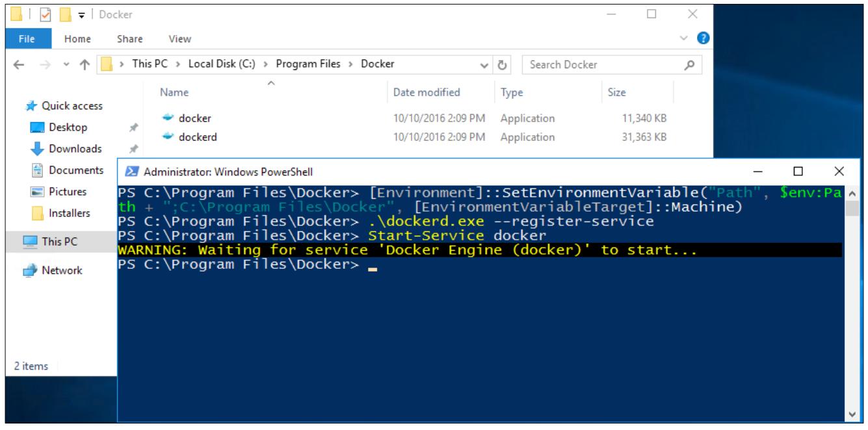The image size is (868, 430).
Task: Sort files by the Type column
Action: (x=512, y=93)
